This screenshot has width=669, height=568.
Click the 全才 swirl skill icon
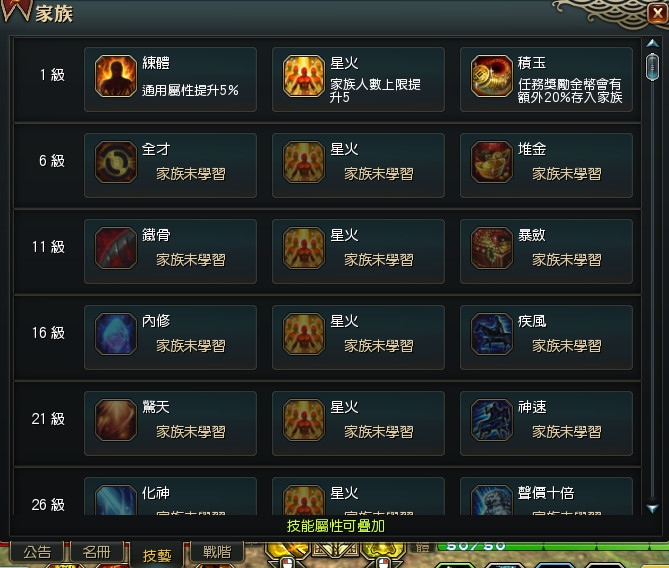point(116,162)
